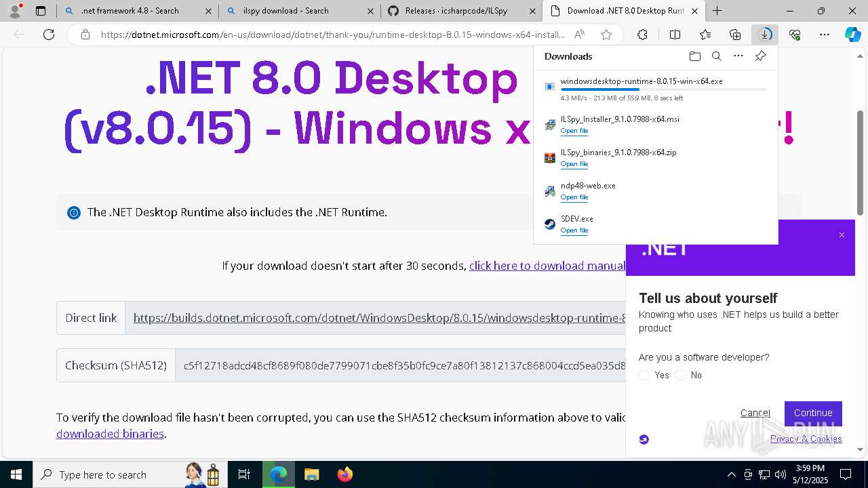The height and width of the screenshot is (488, 868).
Task: Select the SHA512 checksum value
Action: [404, 365]
